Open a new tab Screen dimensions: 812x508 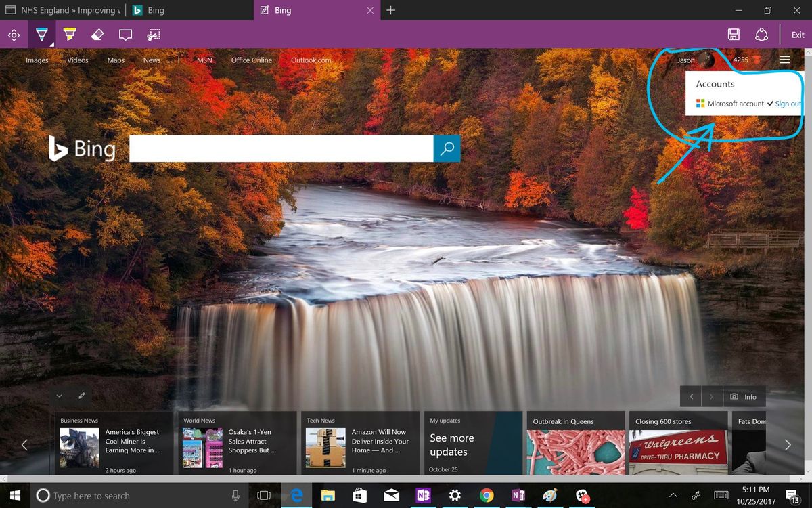[x=391, y=10]
